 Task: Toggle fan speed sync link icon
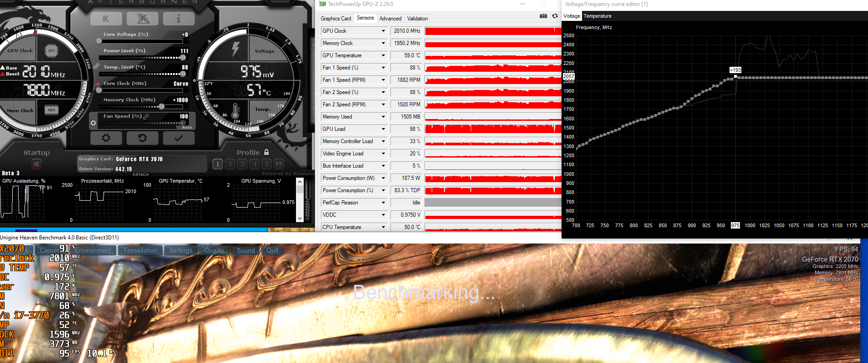tap(146, 117)
